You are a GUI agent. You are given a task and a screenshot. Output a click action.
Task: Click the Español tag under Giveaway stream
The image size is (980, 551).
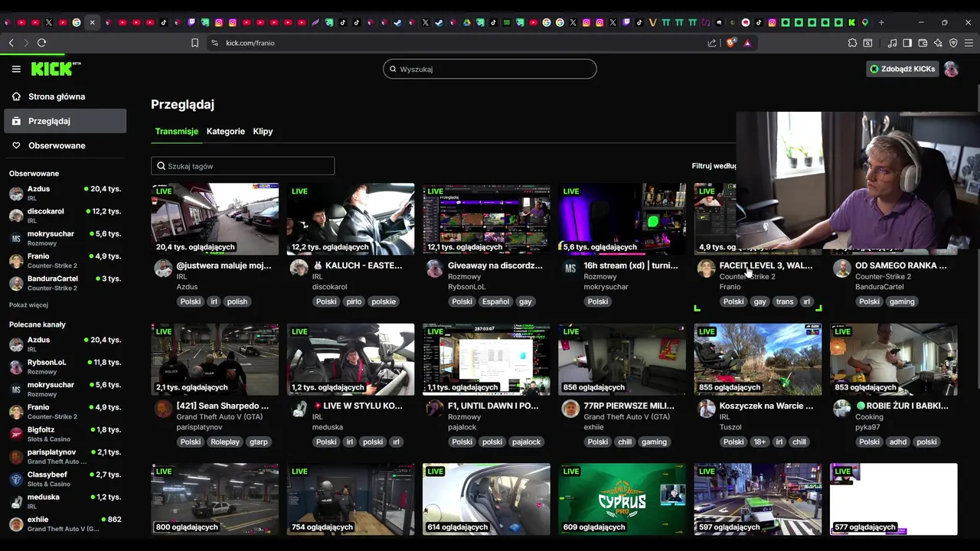pos(495,302)
